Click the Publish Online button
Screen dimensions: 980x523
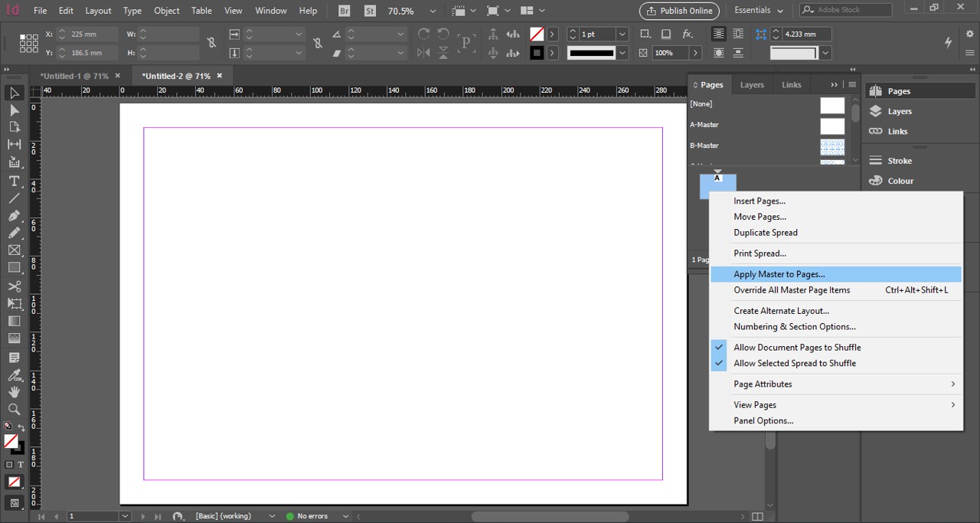679,11
